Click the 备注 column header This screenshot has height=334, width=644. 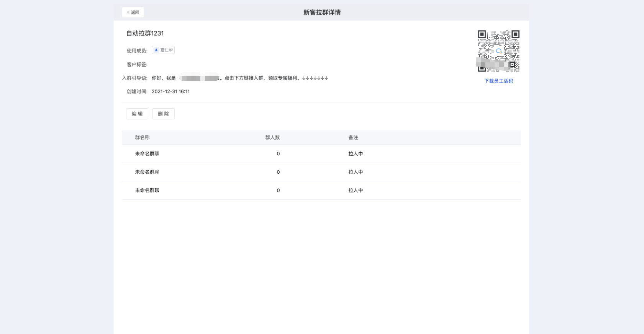[x=353, y=137]
